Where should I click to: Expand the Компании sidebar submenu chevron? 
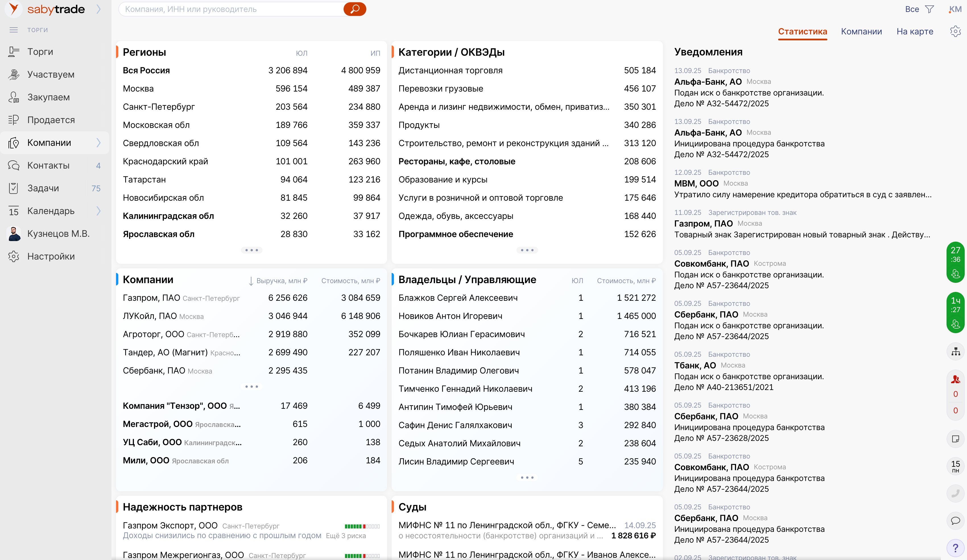click(x=99, y=143)
